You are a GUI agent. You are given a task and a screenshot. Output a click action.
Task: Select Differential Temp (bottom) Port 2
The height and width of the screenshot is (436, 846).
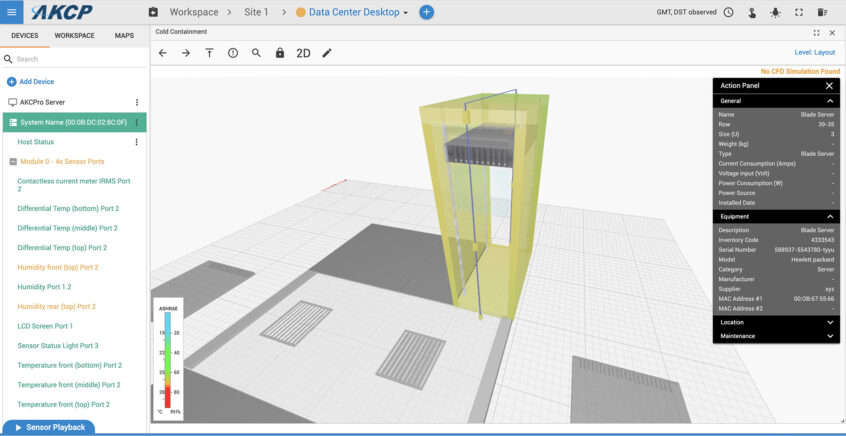67,208
